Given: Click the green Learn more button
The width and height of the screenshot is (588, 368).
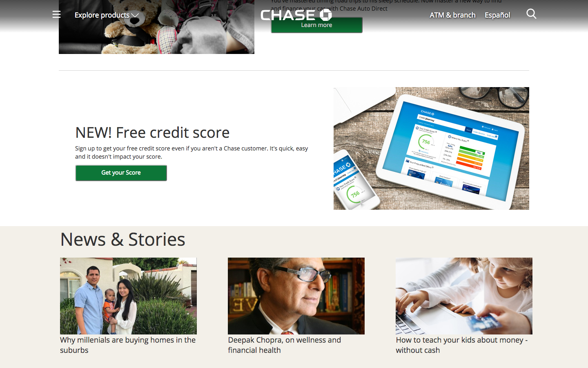Looking at the screenshot, I should click(316, 25).
